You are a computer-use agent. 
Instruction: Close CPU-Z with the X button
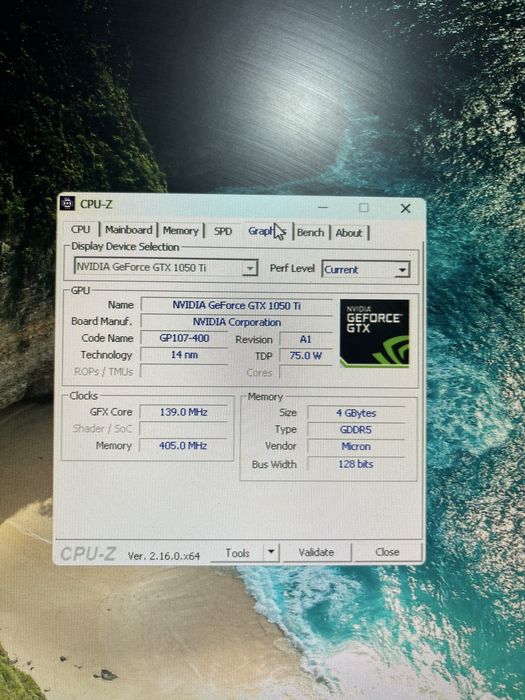coord(405,208)
